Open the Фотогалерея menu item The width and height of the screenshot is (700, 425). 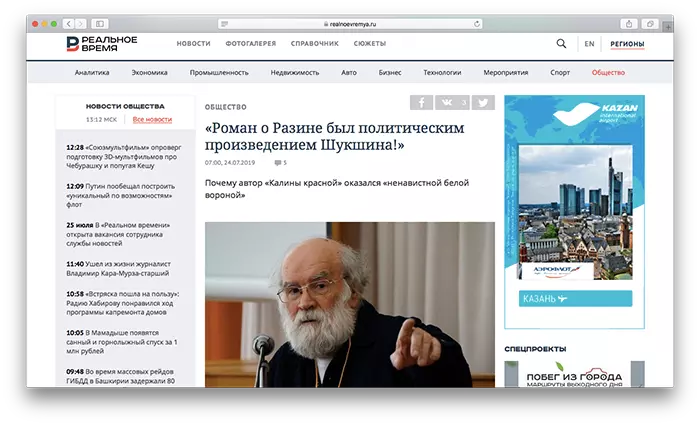[x=252, y=44]
